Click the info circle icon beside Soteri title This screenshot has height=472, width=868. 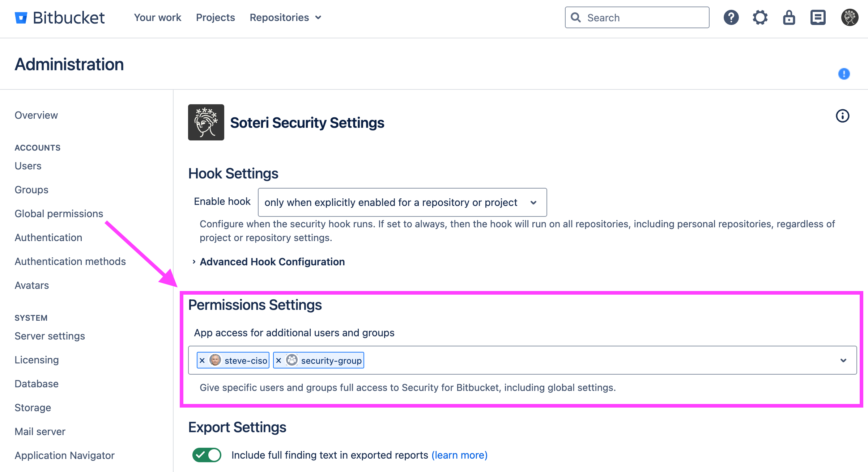point(842,116)
